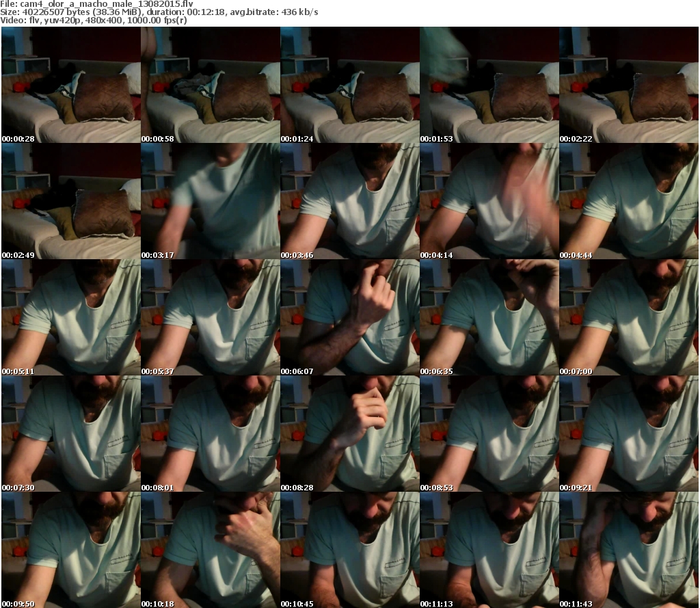Choose the thumbnail marked 00:10:45
700x608 pixels.
pyautogui.click(x=350, y=550)
